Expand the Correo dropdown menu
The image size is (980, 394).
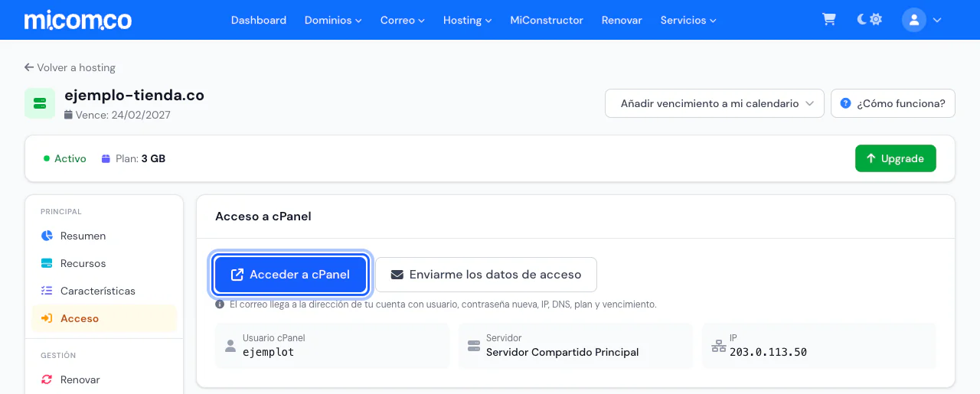(402, 20)
